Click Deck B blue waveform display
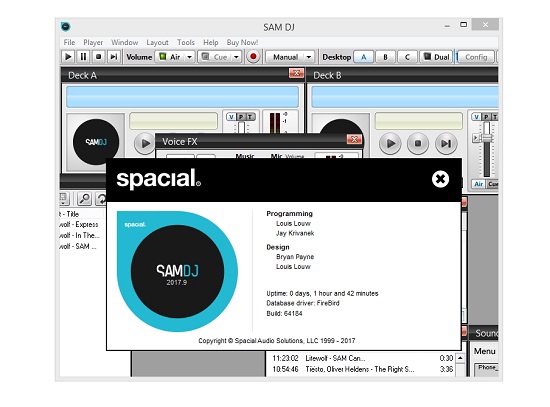Viewport: 550px width, 407px height. tap(405, 97)
